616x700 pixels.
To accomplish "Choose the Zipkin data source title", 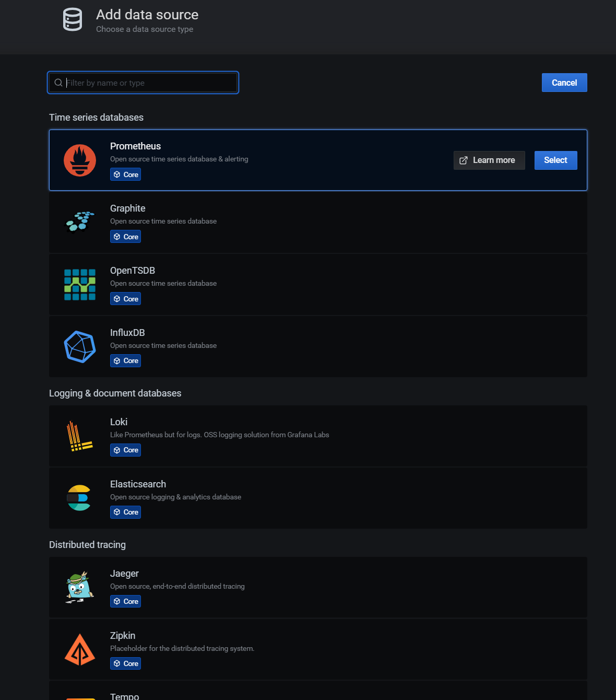I will click(x=123, y=636).
